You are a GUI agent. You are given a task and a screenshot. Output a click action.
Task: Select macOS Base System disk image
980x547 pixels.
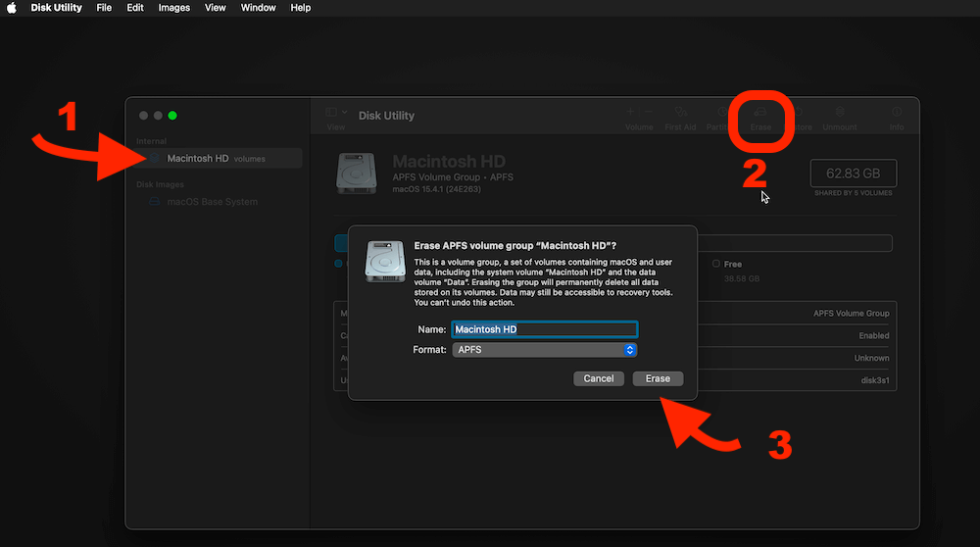pyautogui.click(x=212, y=202)
